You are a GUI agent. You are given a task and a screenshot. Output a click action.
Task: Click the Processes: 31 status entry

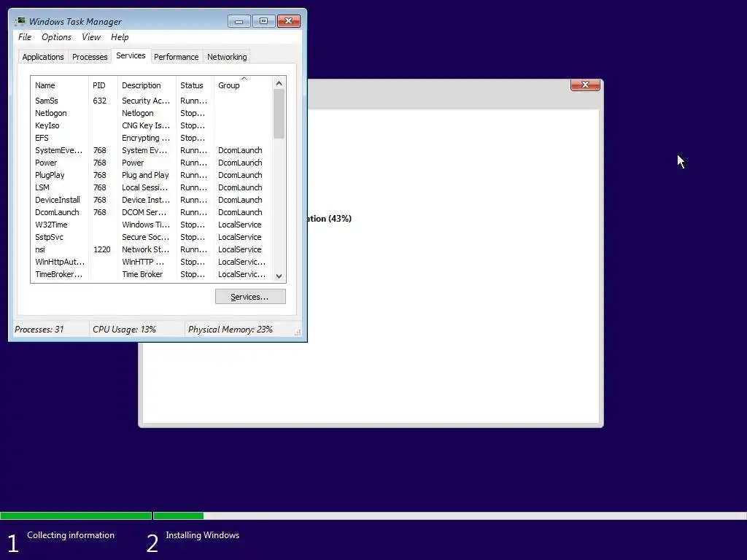(x=39, y=329)
